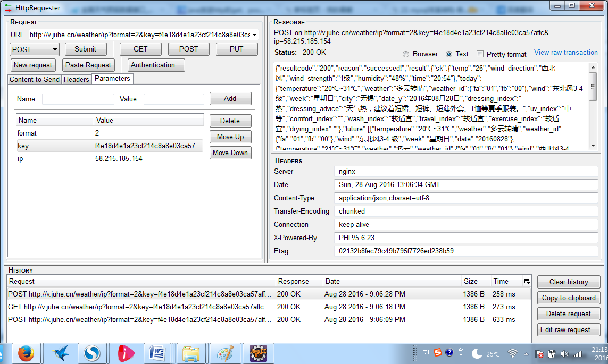Click the Action Center flag icon
This screenshot has height=364, width=608.
(x=539, y=353)
